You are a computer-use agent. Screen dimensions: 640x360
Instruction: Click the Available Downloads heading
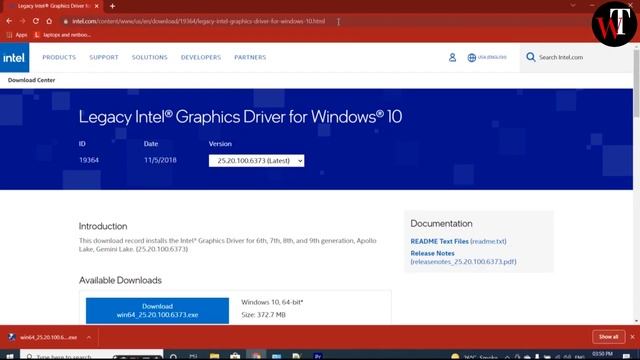(x=120, y=280)
